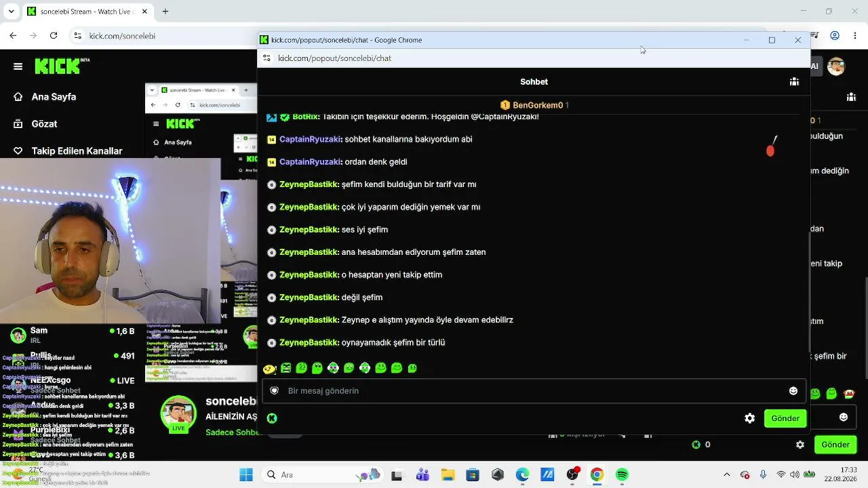Viewport: 868px width, 488px height.
Task: Send the message with the popout Gönder button
Action: (x=785, y=418)
